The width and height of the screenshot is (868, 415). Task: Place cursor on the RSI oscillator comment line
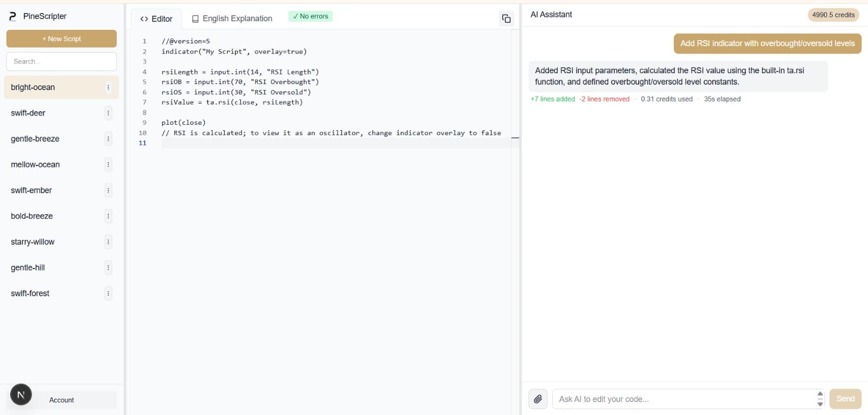[x=331, y=133]
